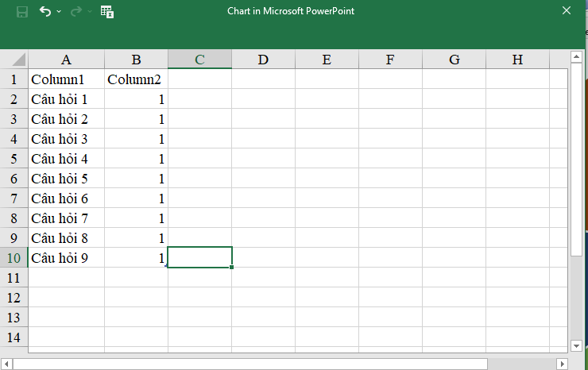
Task: Close the chart data window
Action: 567,11
